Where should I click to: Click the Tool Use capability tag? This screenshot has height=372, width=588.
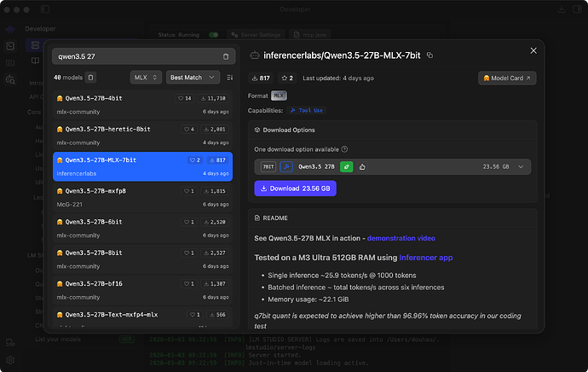click(307, 110)
